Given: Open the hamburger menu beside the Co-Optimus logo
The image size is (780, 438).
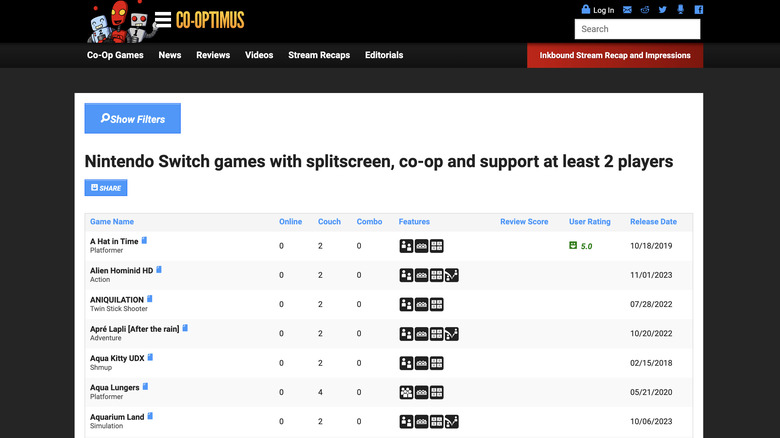Looking at the screenshot, I should (163, 20).
